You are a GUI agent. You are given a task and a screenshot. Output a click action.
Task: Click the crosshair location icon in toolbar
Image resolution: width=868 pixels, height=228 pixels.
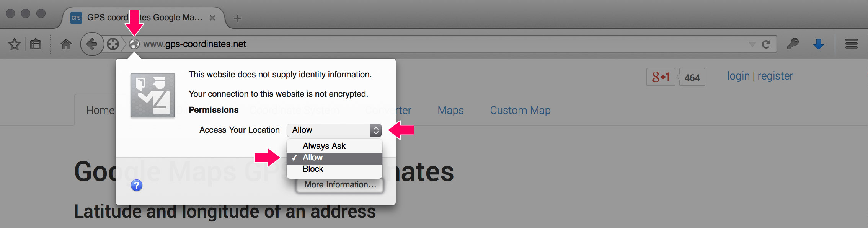[113, 44]
